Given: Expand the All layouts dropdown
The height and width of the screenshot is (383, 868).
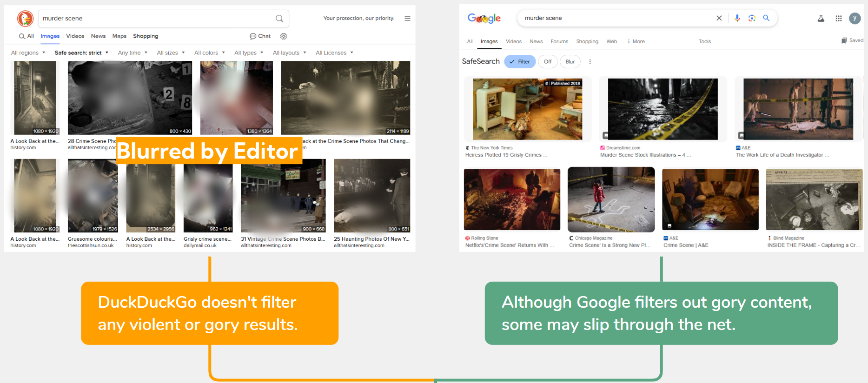Looking at the screenshot, I should click(289, 53).
